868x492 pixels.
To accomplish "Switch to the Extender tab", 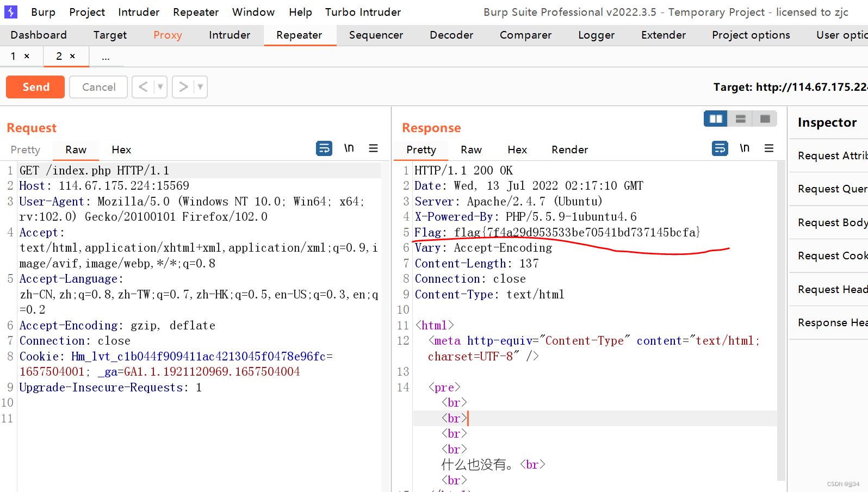I will tap(664, 35).
